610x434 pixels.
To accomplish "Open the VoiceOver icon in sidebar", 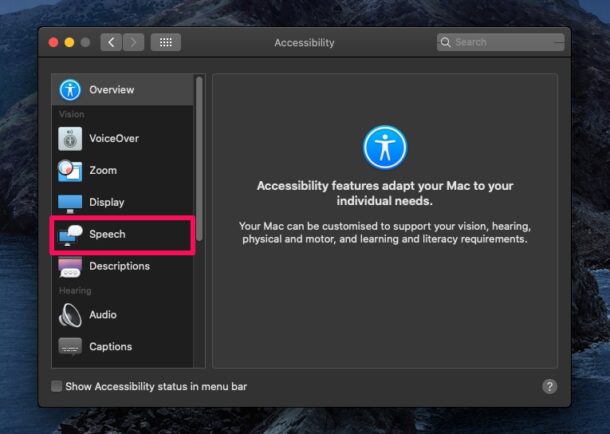I will pos(70,138).
